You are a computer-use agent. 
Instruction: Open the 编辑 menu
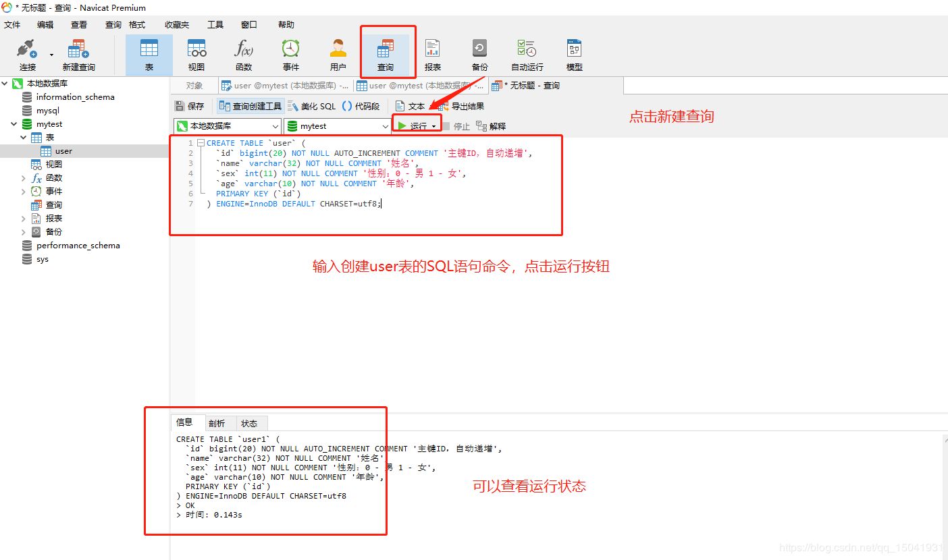[x=45, y=25]
